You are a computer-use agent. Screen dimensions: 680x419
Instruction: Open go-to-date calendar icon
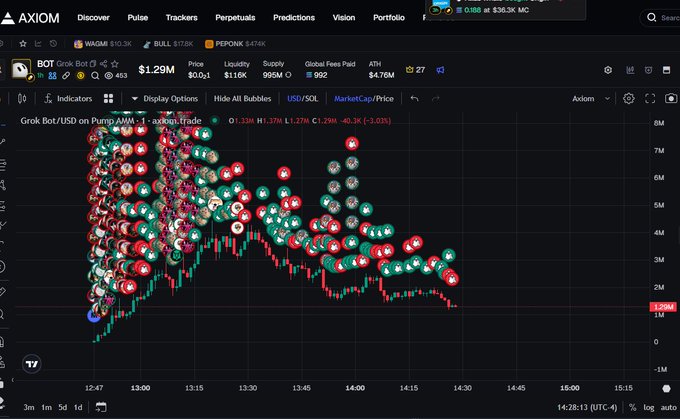(101, 407)
